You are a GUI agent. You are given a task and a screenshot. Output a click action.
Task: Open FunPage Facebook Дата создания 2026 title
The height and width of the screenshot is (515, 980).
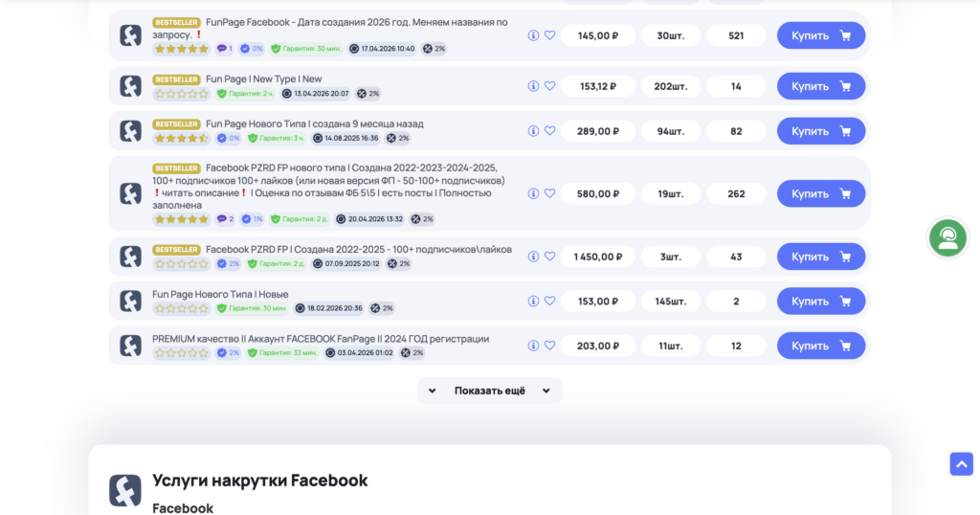pos(330,28)
